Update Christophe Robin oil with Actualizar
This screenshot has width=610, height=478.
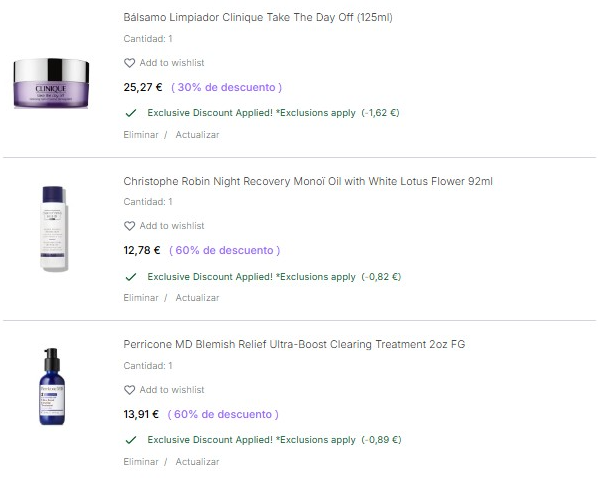pyautogui.click(x=197, y=298)
